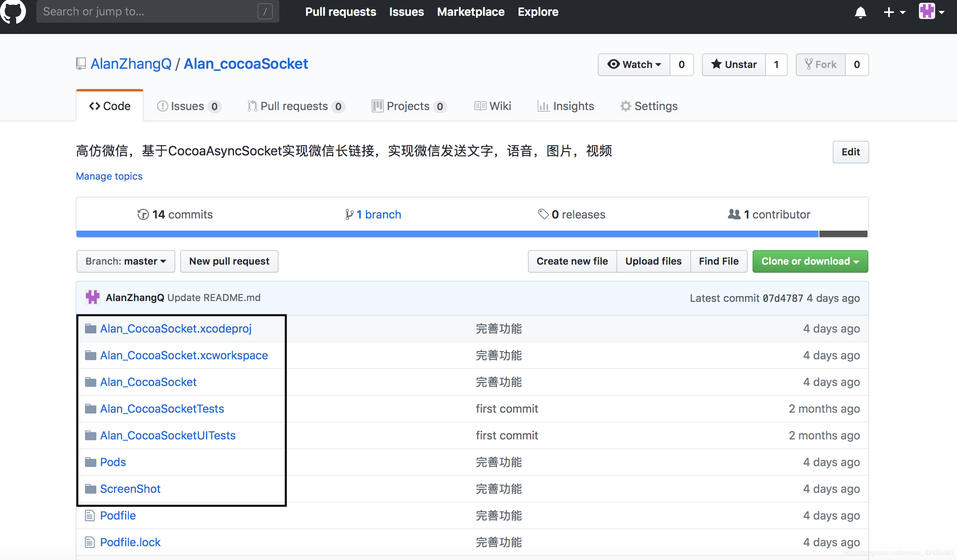Open the Alan_CocoaSocketTests folder
Viewport: 957px width, 560px height.
click(x=162, y=409)
